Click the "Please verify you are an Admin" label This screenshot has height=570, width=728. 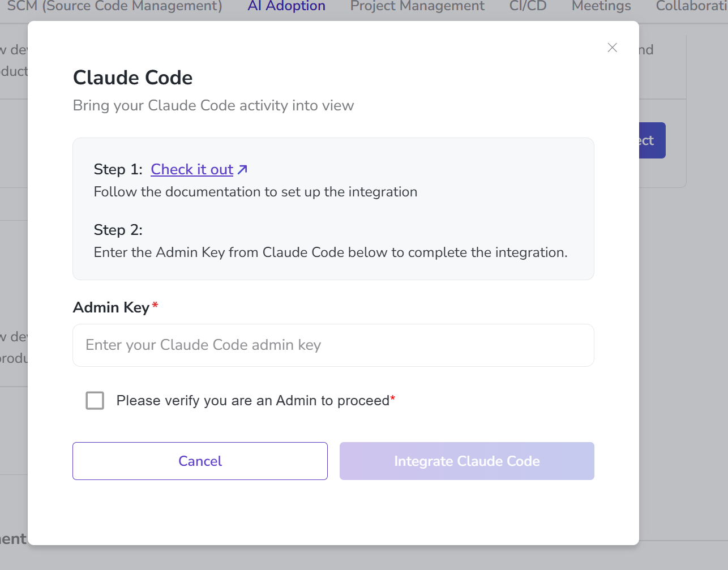tap(253, 400)
